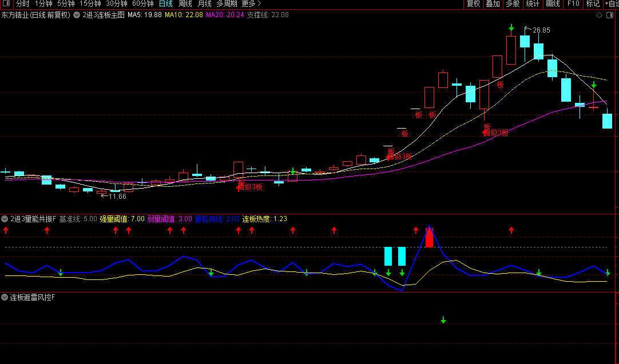Switch to 60分钟 period
The image size is (619, 364).
(x=143, y=3)
